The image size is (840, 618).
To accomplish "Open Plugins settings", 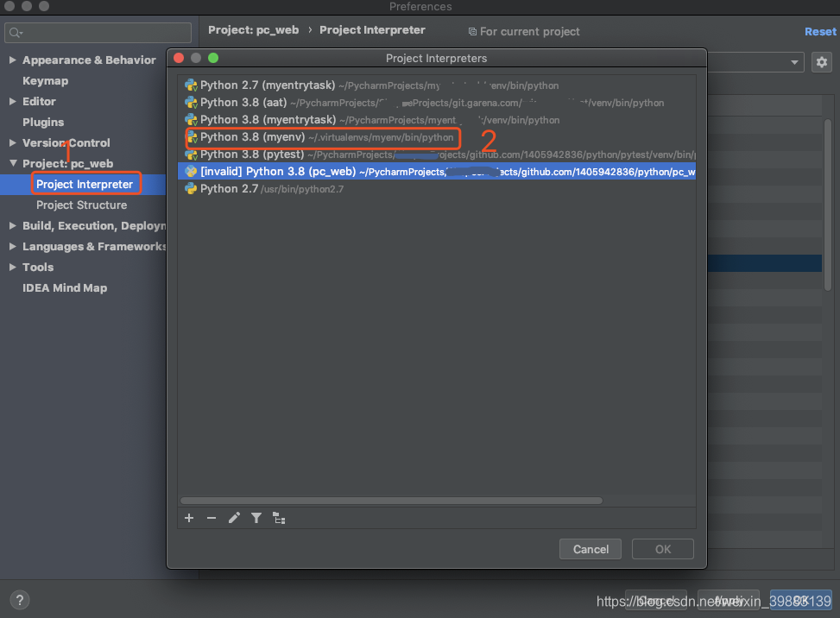I will (x=43, y=122).
